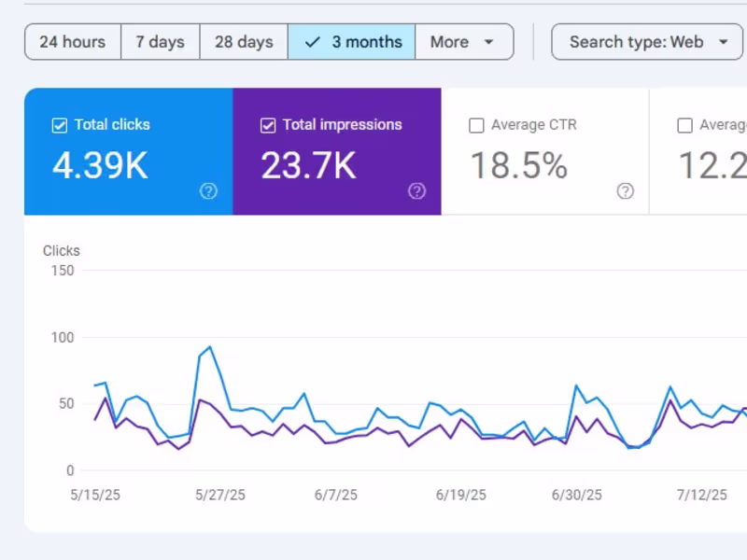Image resolution: width=747 pixels, height=560 pixels.
Task: View data for the last 28 days
Action: coord(243,41)
